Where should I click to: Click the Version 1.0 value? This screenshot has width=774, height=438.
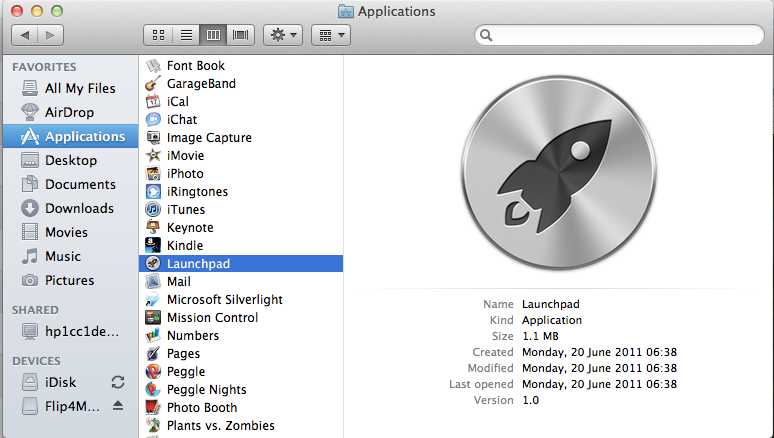point(531,400)
